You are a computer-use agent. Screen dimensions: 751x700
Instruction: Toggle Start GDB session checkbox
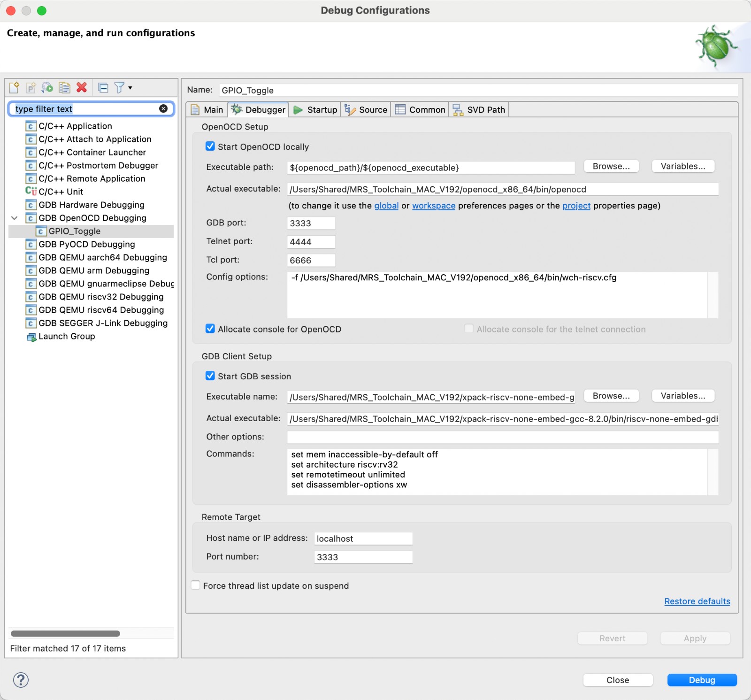pos(210,376)
